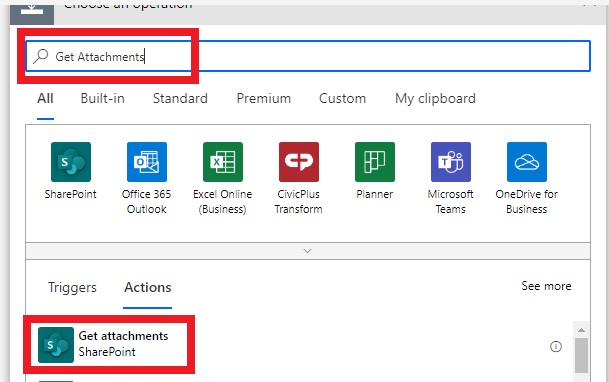Image resolution: width=609 pixels, height=382 pixels.
Task: Click the scrollbar up arrow
Action: (581, 330)
